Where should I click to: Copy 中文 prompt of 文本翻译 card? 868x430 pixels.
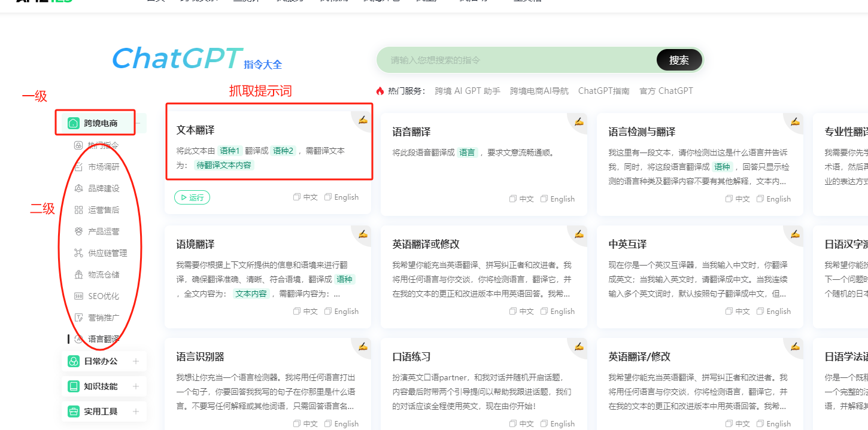(x=305, y=197)
